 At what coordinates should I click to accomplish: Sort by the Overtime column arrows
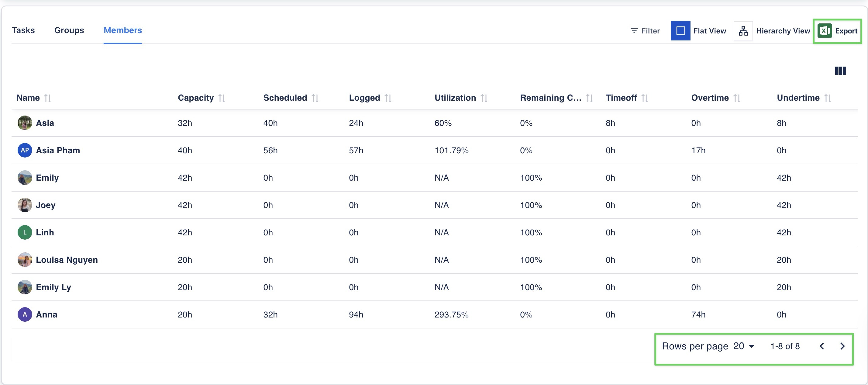point(737,98)
